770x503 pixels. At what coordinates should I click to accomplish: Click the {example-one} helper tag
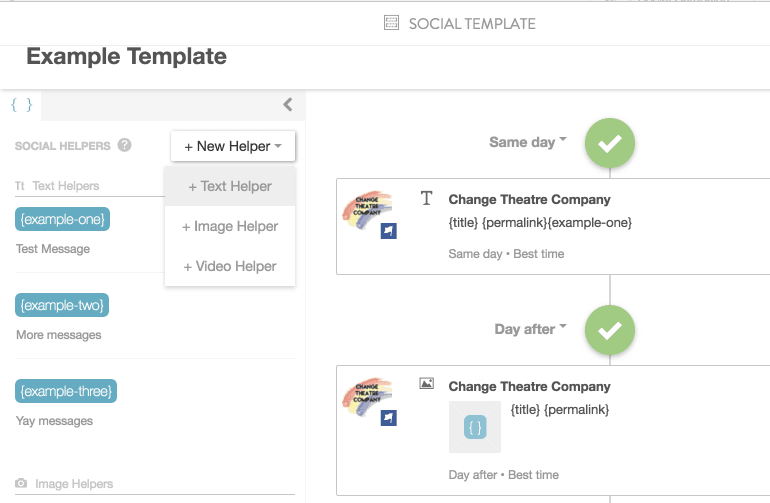62,219
